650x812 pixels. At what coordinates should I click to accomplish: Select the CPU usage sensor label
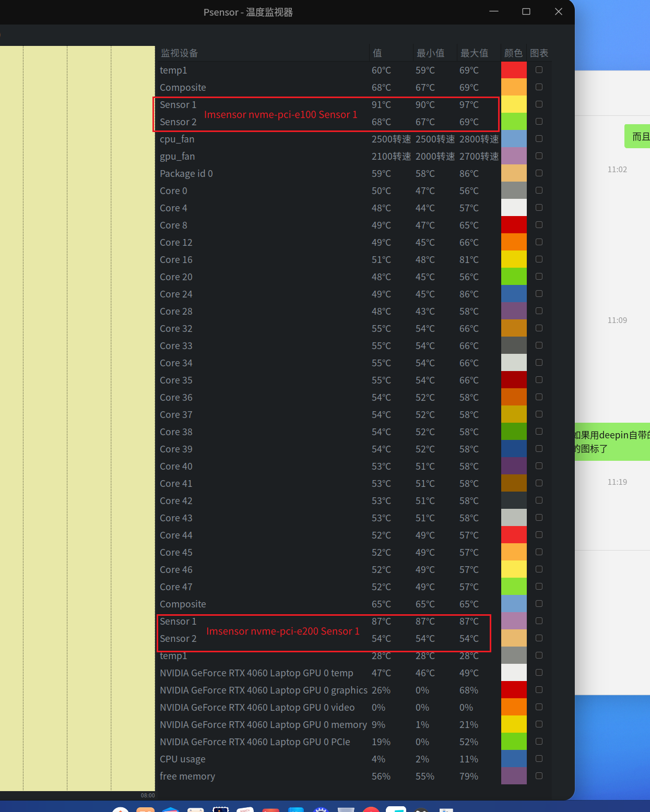183,759
